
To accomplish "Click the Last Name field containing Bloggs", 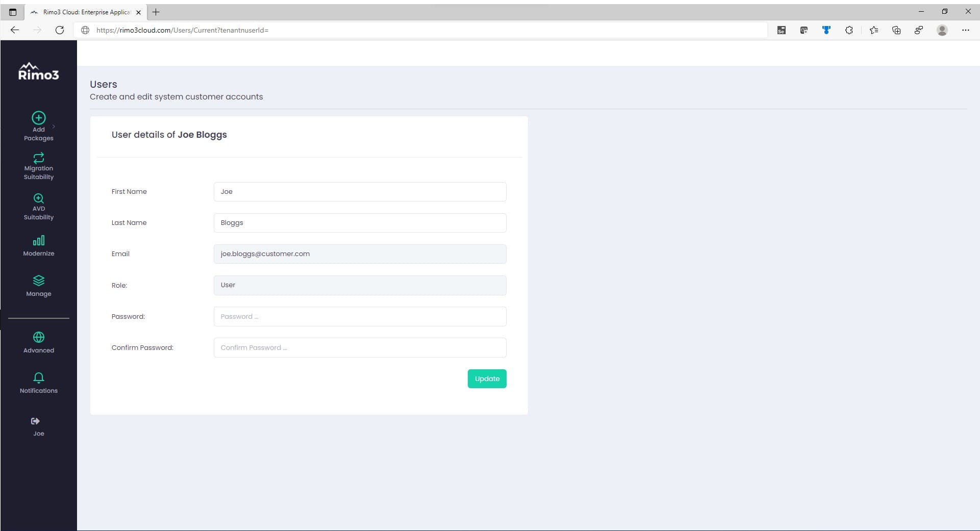I will click(360, 223).
